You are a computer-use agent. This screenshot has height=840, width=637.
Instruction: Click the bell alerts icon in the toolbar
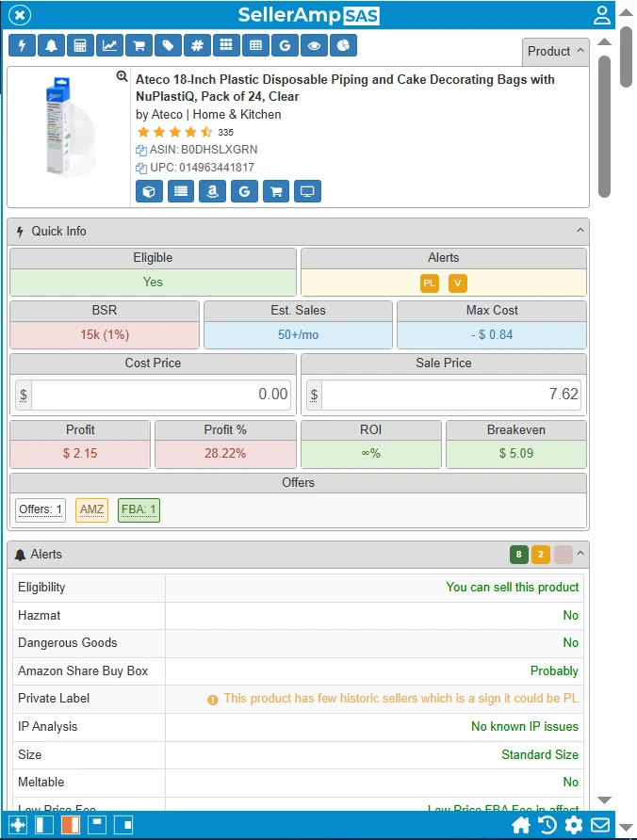(x=51, y=45)
